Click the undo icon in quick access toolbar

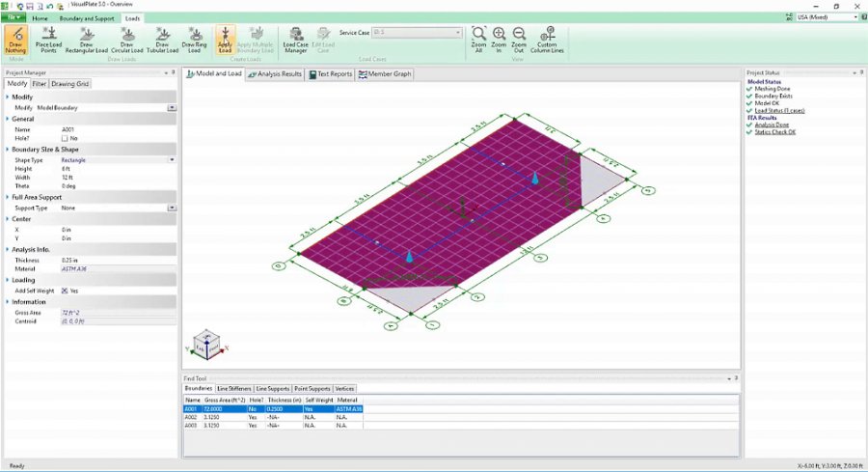[x=50, y=6]
